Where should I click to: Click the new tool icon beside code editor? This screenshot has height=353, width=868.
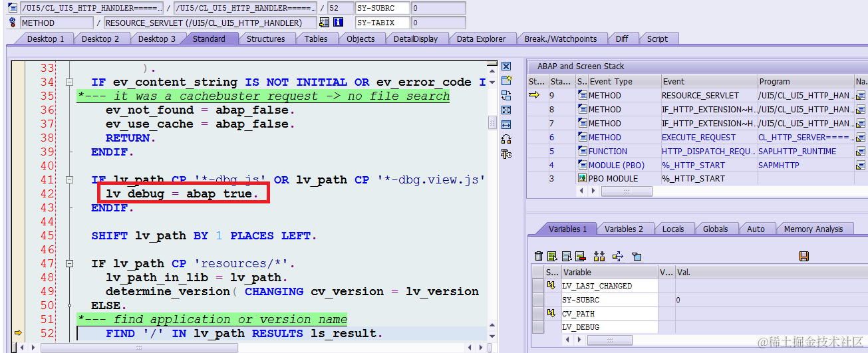pos(506,80)
